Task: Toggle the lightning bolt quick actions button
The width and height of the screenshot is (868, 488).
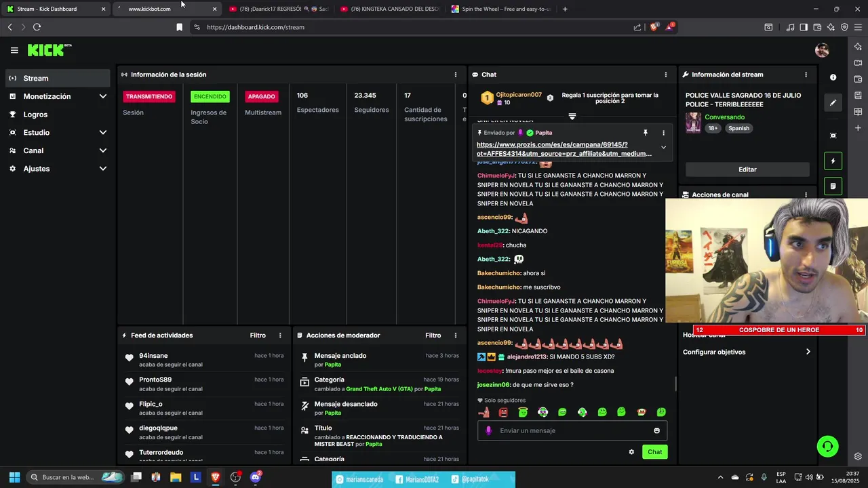Action: (833, 161)
